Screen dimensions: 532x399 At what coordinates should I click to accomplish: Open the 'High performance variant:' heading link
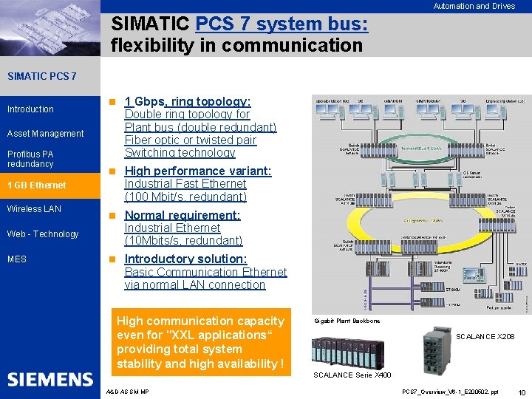coord(198,171)
